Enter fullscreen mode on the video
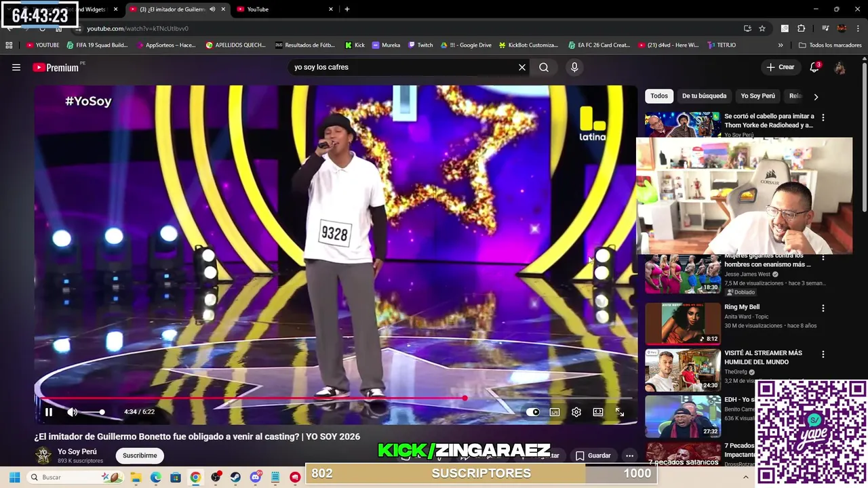Image resolution: width=868 pixels, height=488 pixels. point(620,411)
